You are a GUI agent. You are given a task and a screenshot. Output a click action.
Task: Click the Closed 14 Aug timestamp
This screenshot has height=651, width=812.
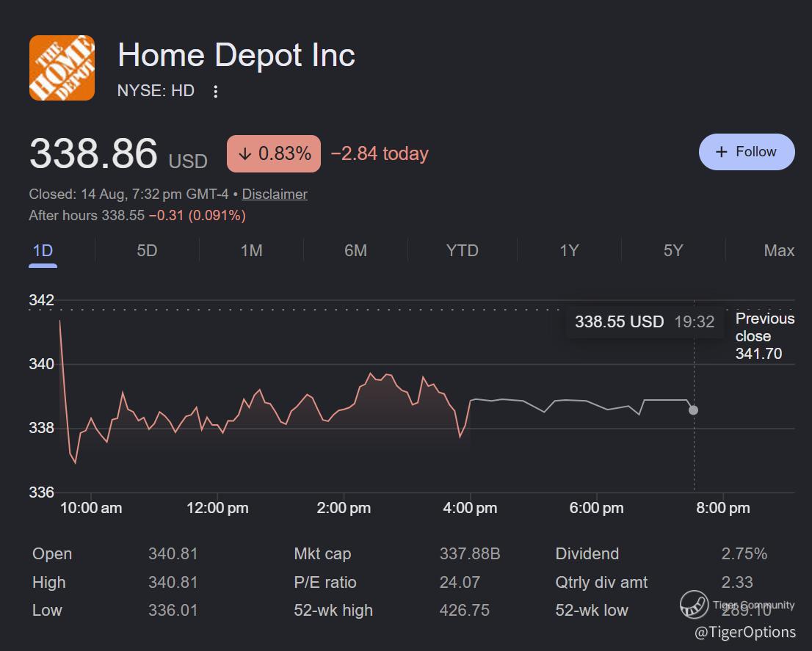click(128, 194)
